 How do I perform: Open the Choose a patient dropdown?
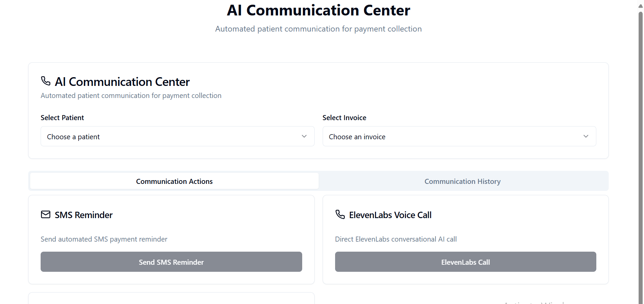click(x=177, y=136)
